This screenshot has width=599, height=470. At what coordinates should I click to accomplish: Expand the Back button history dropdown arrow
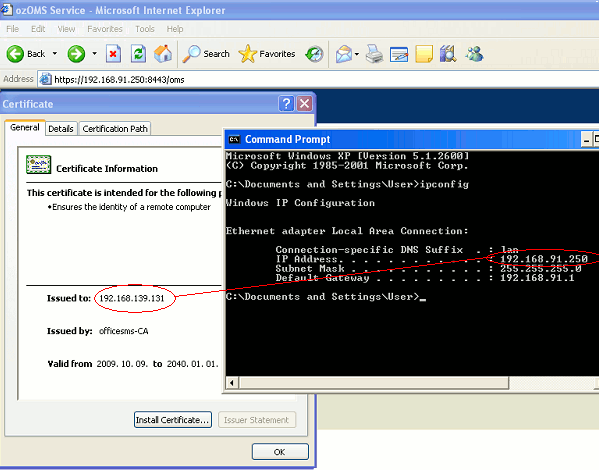(x=55, y=53)
